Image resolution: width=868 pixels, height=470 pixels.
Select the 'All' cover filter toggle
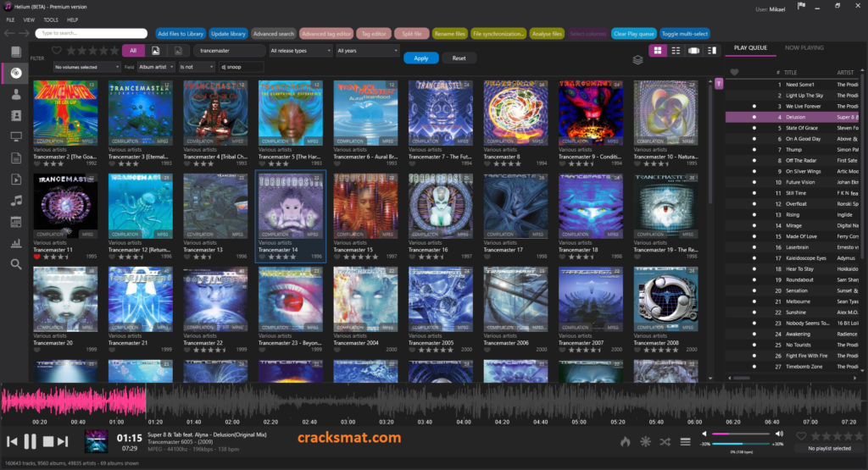click(133, 50)
